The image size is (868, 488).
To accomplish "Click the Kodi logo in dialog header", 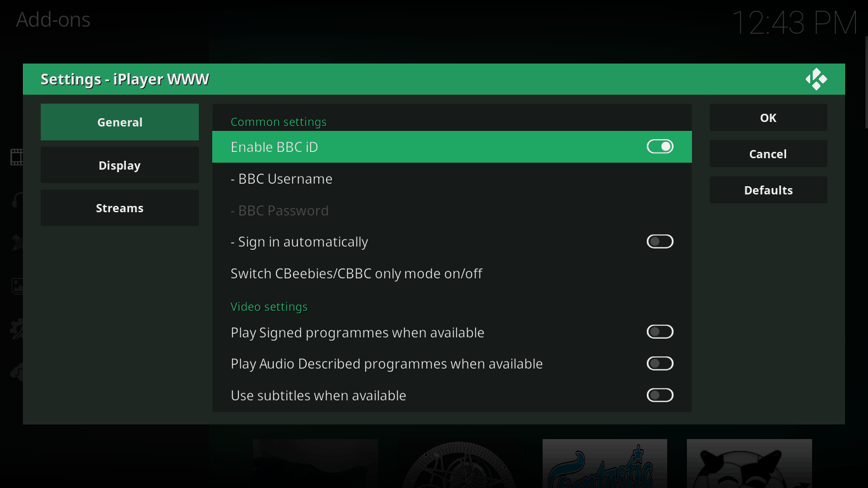I will (x=817, y=79).
